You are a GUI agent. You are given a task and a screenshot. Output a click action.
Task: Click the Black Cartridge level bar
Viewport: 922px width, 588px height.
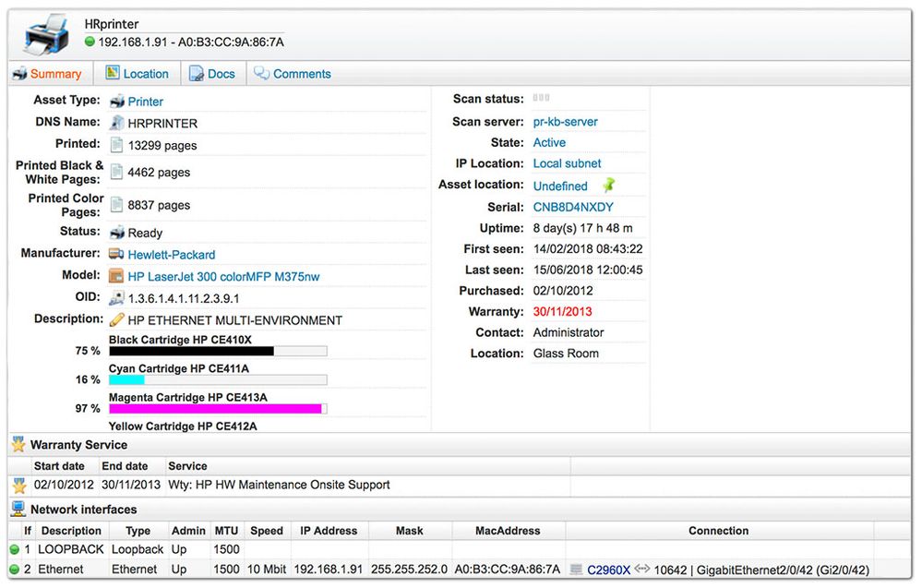[218, 351]
